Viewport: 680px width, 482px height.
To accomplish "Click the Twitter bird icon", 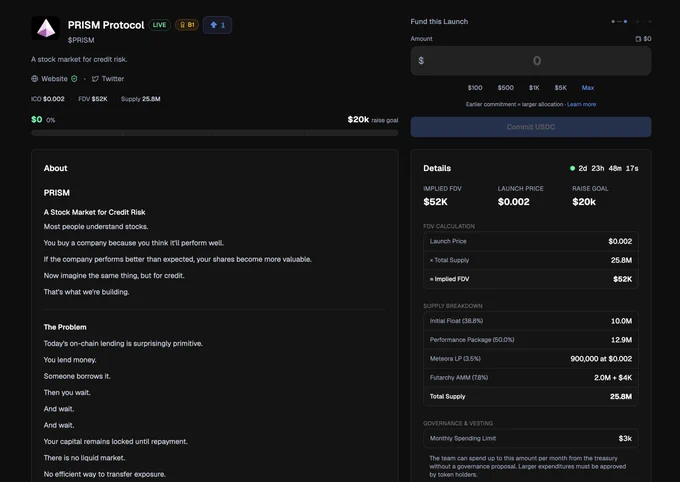I will tap(95, 79).
